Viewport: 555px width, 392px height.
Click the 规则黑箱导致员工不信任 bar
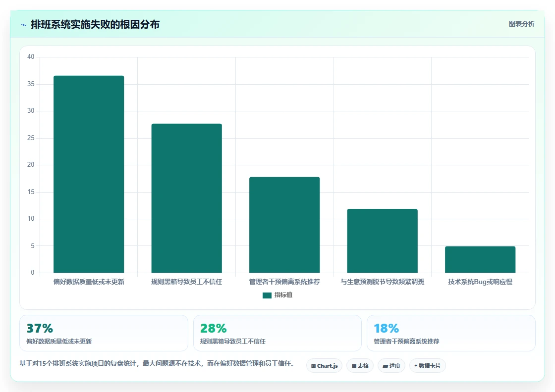(186, 198)
